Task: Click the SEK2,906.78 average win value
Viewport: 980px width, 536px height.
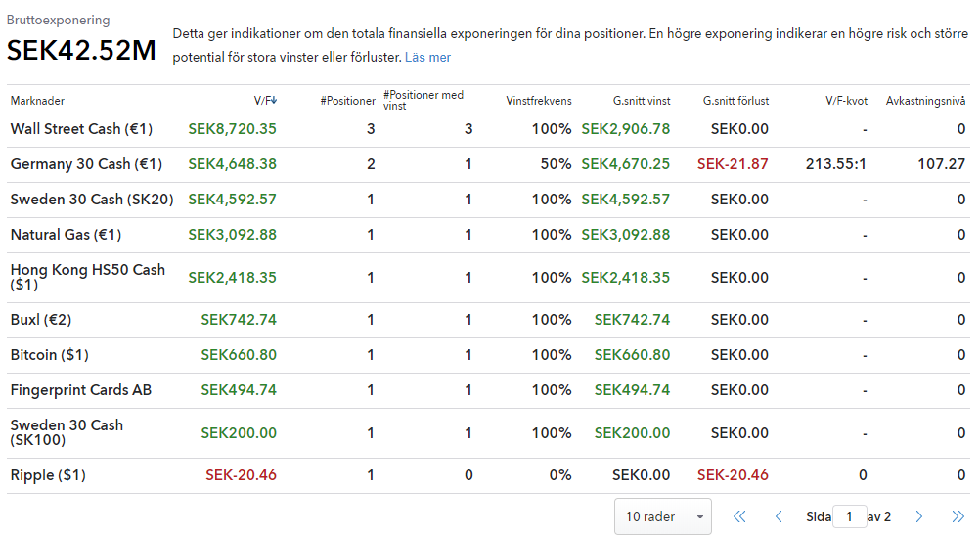Action: pyautogui.click(x=626, y=129)
